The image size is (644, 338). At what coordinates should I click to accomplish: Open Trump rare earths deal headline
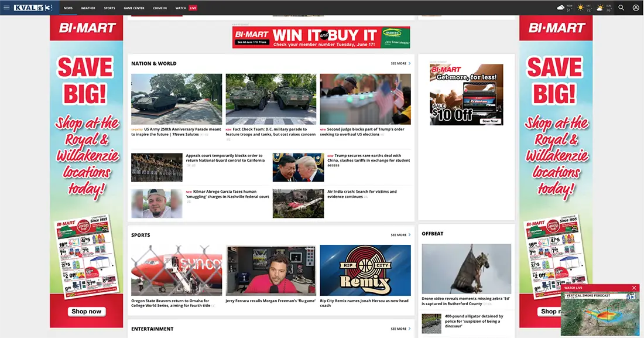click(x=368, y=161)
